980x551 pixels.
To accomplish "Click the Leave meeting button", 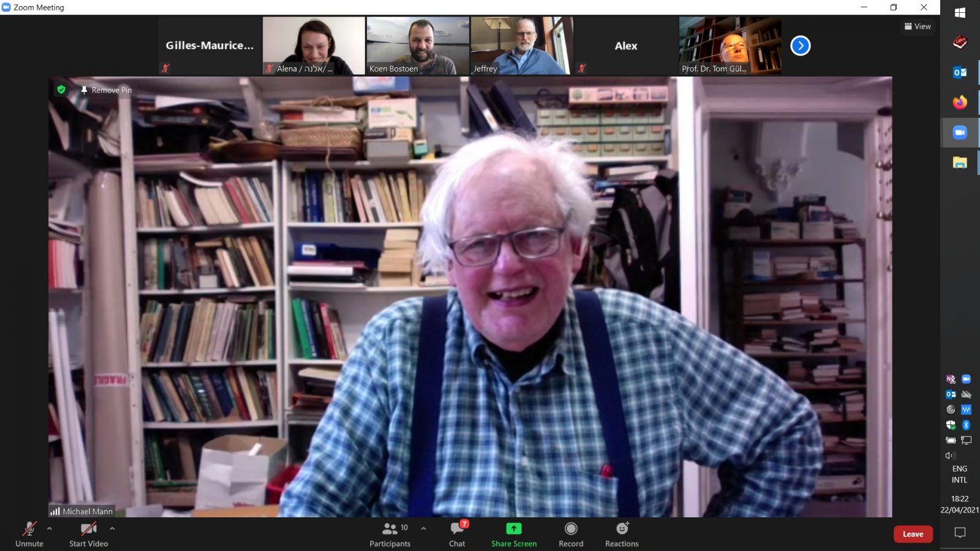I will [913, 534].
